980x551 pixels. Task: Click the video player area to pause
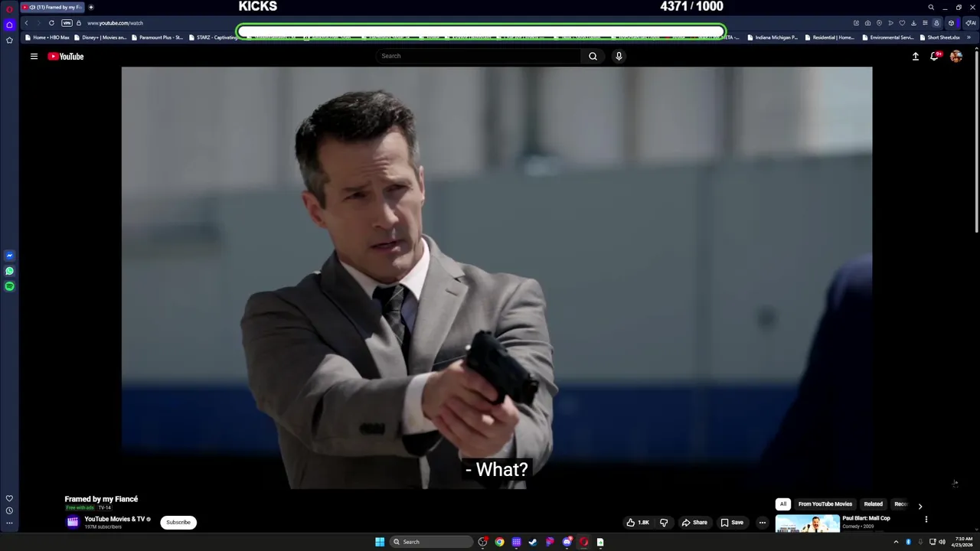[x=496, y=278]
